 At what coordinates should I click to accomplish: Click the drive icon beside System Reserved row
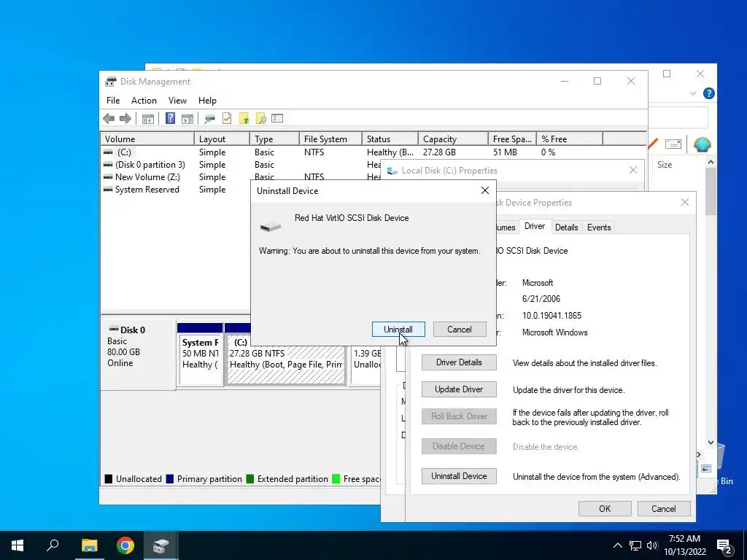coord(108,190)
